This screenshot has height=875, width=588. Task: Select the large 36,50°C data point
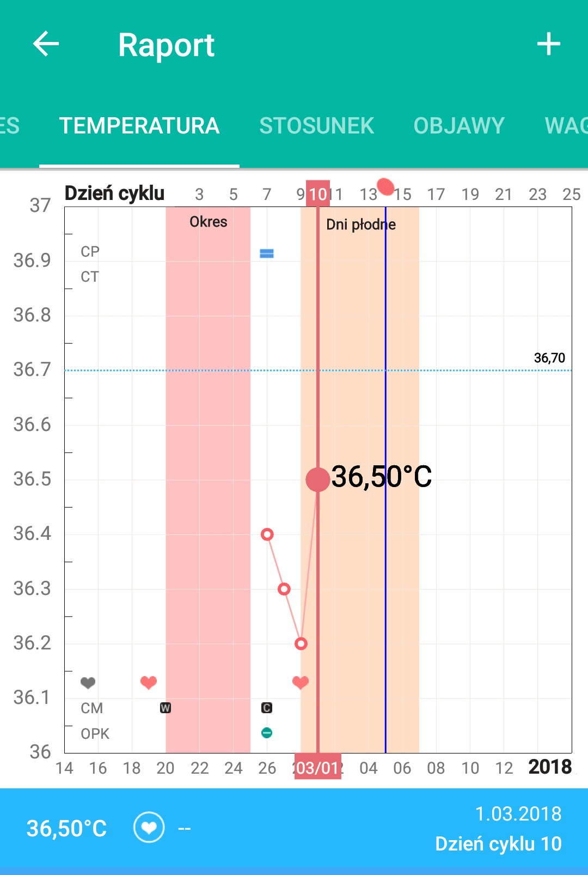318,479
